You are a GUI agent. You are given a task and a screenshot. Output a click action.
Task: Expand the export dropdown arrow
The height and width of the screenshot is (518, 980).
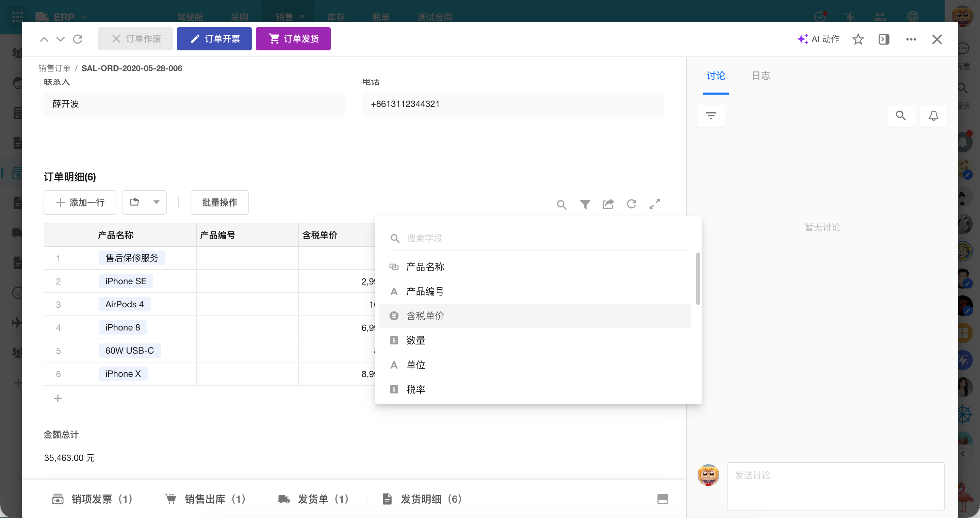click(x=157, y=203)
